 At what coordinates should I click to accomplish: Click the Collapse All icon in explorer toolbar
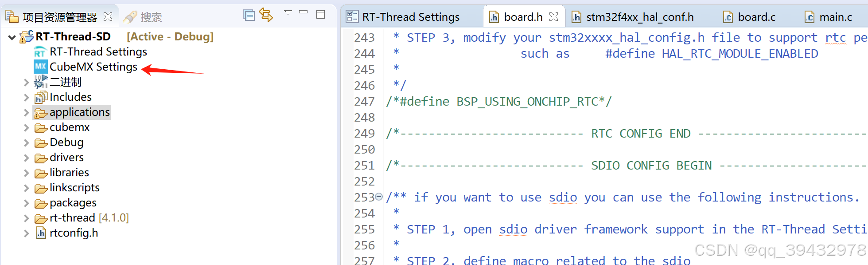(x=249, y=15)
